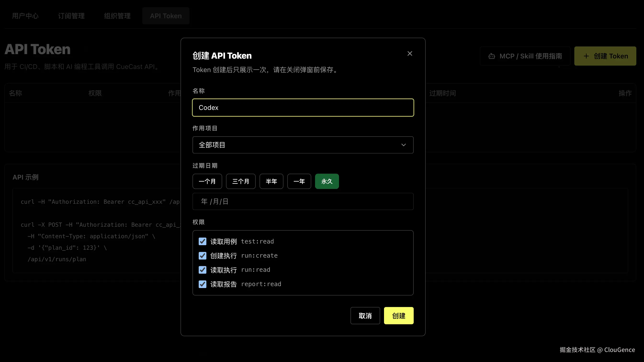644x362 pixels.
Task: Click the plan_id JSON data code line
Action: coord(67,248)
